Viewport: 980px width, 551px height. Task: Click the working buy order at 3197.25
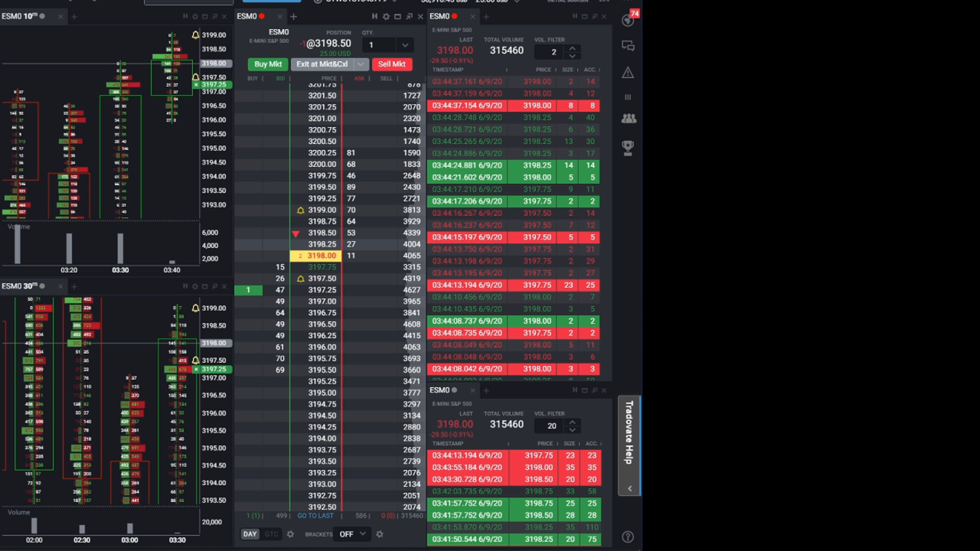(248, 290)
